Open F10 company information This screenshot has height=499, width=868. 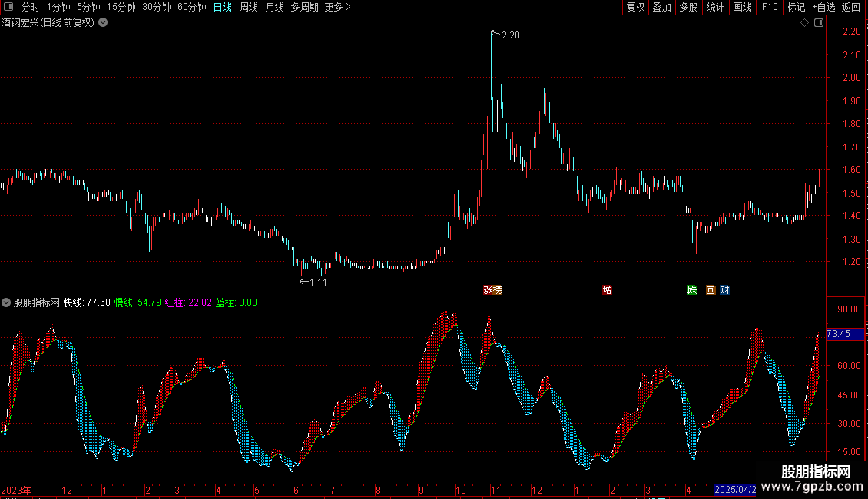click(770, 7)
